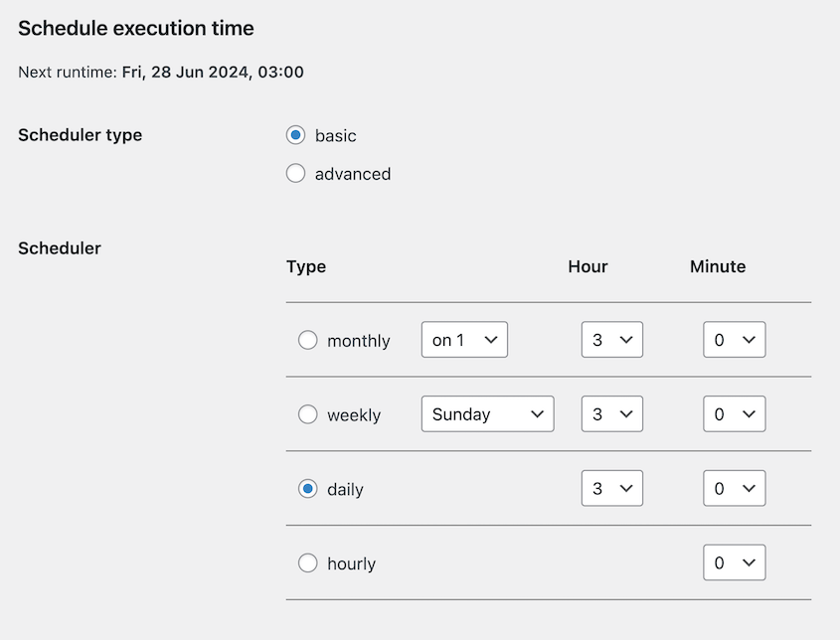Click the 'monthly' label text
Image resolution: width=840 pixels, height=640 pixels.
359,341
